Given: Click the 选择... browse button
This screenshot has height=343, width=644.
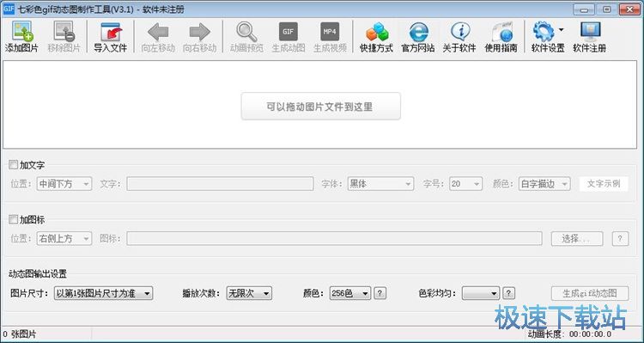Looking at the screenshot, I should pyautogui.click(x=577, y=238).
